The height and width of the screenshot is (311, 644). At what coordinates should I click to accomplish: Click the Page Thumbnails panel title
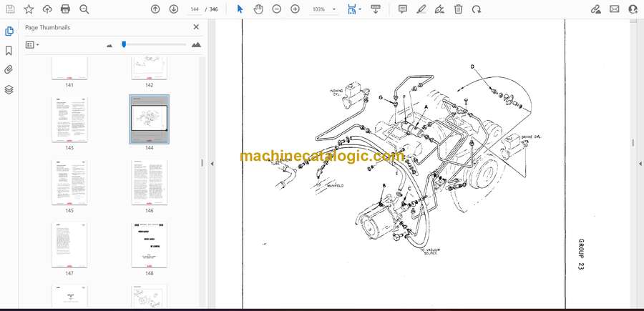tap(48, 27)
